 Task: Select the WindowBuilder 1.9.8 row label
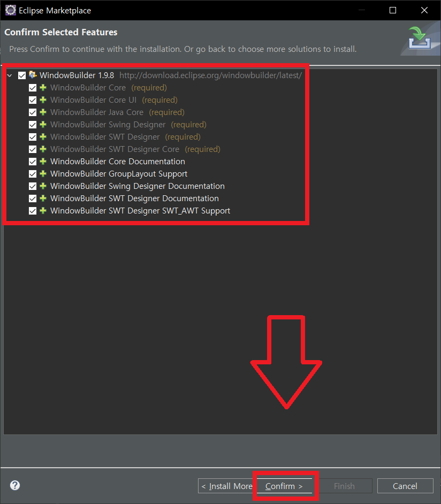(77, 75)
